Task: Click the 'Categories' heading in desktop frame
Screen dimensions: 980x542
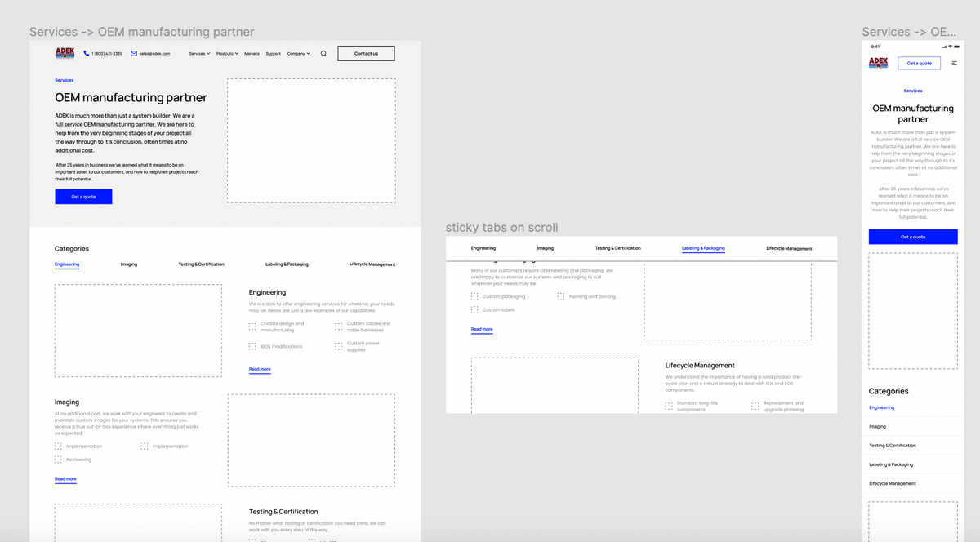Action: click(x=72, y=248)
